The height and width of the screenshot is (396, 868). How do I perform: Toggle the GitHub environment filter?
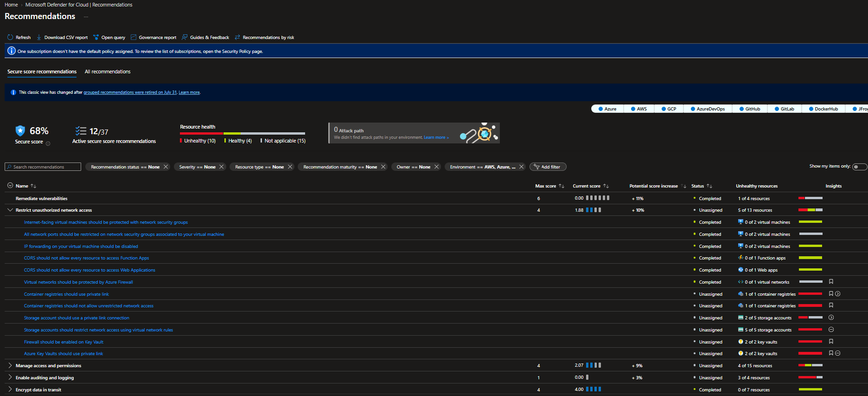coord(750,109)
